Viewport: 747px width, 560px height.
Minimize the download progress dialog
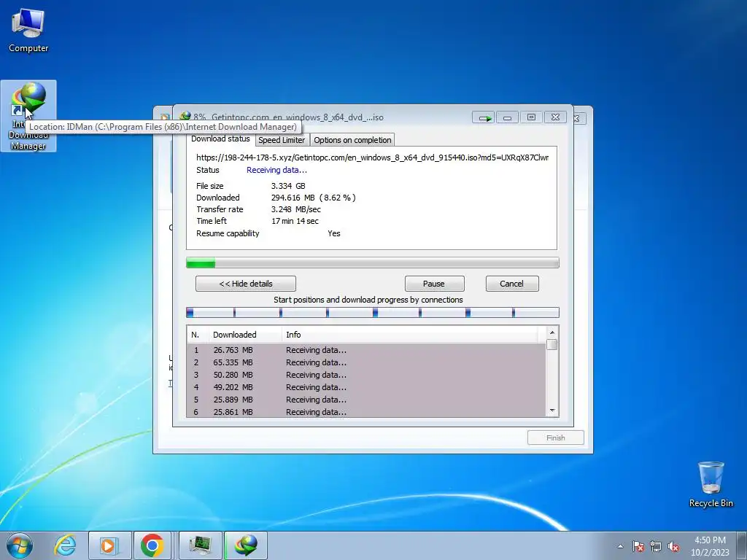click(x=508, y=117)
